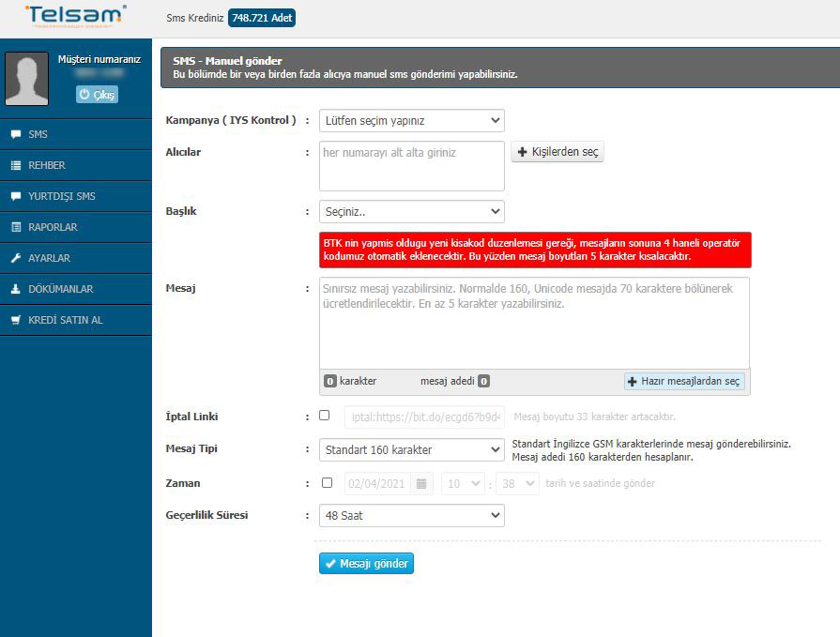Click the Mesajı gönder button
840x637 pixels.
coord(366,563)
